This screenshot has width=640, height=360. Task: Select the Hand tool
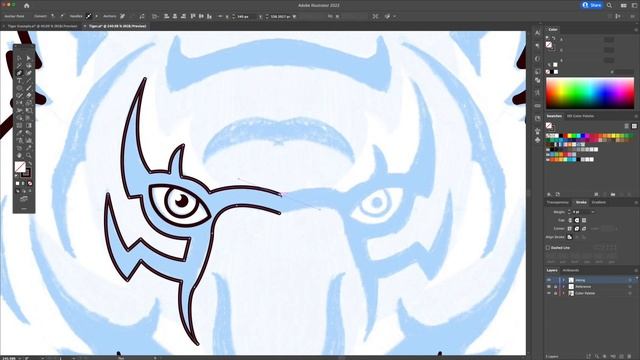pyautogui.click(x=19, y=155)
